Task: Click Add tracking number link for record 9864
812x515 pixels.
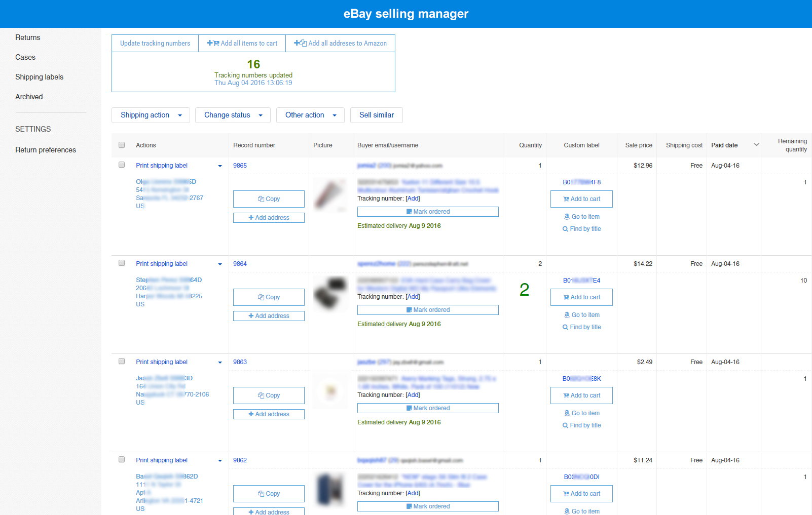Action: pyautogui.click(x=413, y=297)
